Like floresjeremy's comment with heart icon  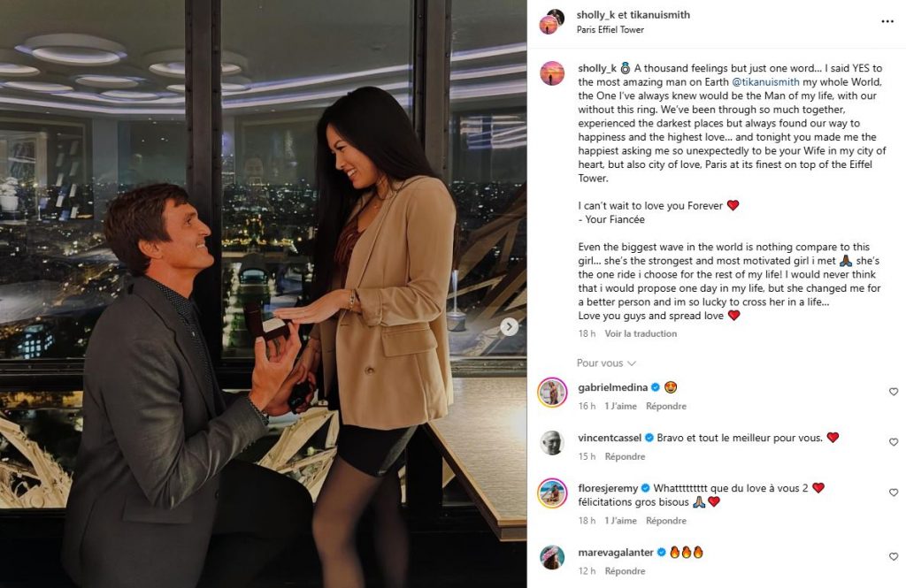click(894, 493)
